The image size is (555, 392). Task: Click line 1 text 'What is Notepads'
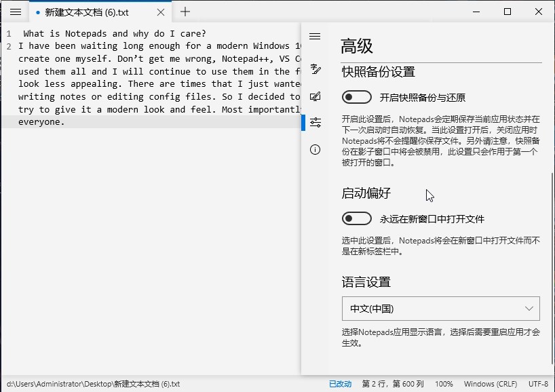[64, 34]
